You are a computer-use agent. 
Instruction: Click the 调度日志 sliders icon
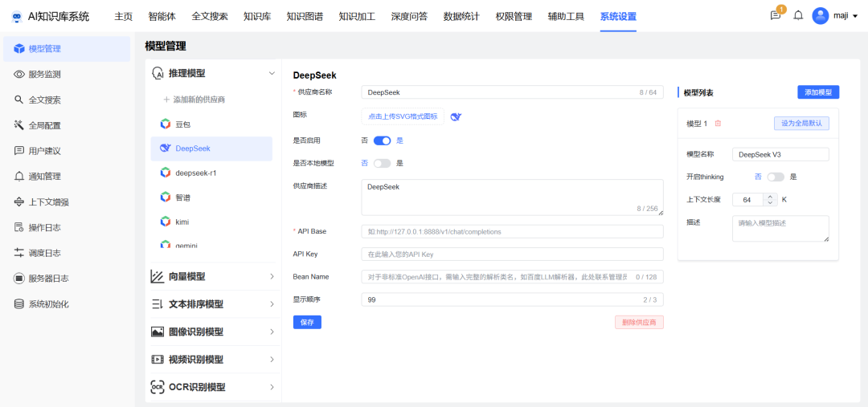coord(19,253)
